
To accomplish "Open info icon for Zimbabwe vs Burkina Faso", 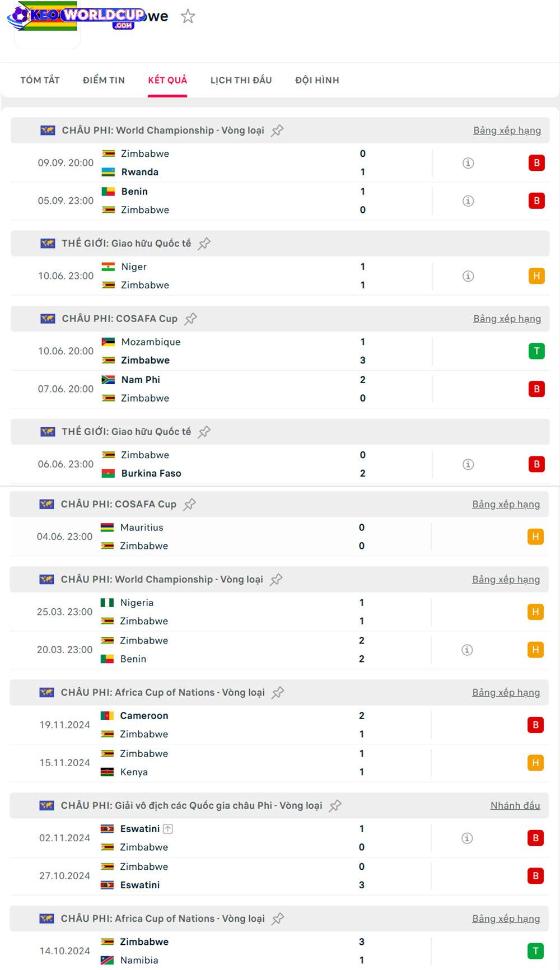I will click(468, 464).
